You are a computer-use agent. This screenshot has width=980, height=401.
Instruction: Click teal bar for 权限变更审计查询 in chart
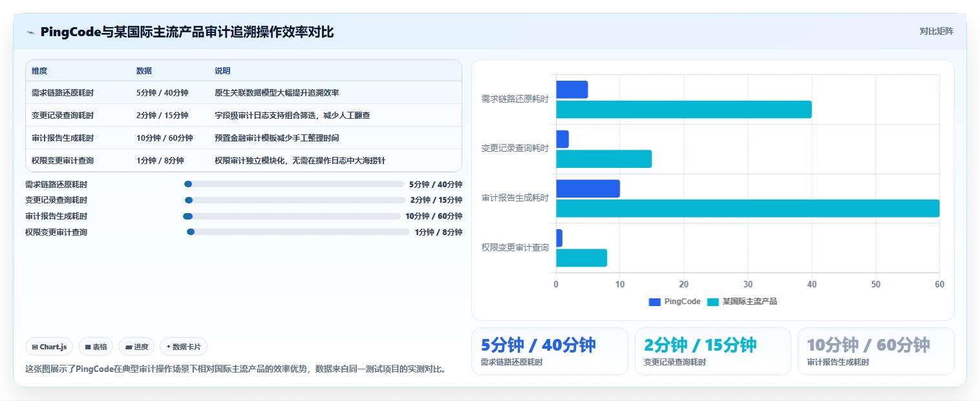pos(582,258)
